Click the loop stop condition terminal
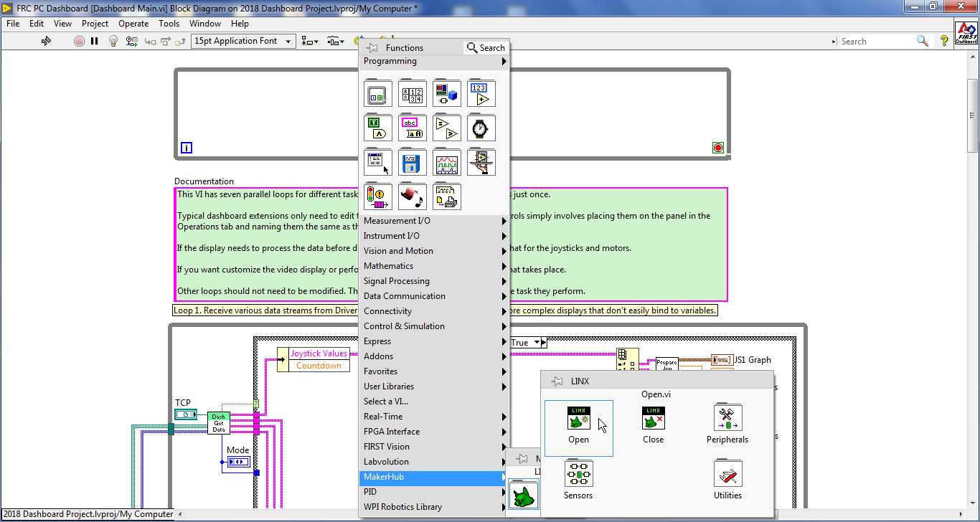 pyautogui.click(x=718, y=148)
